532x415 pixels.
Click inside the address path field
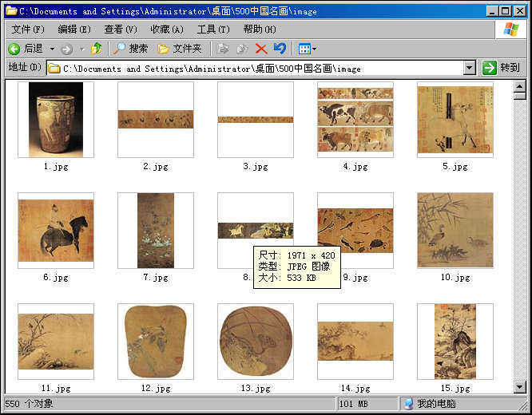[255, 69]
